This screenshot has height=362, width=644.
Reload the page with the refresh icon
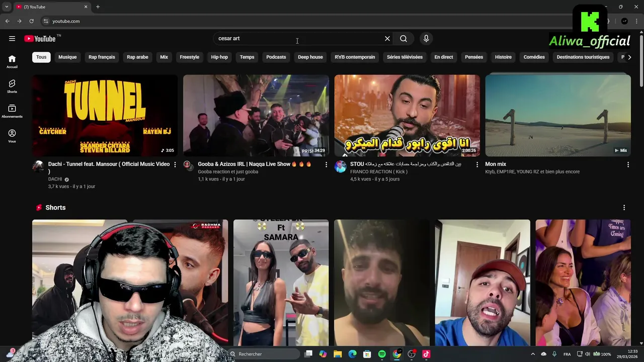pos(31,21)
